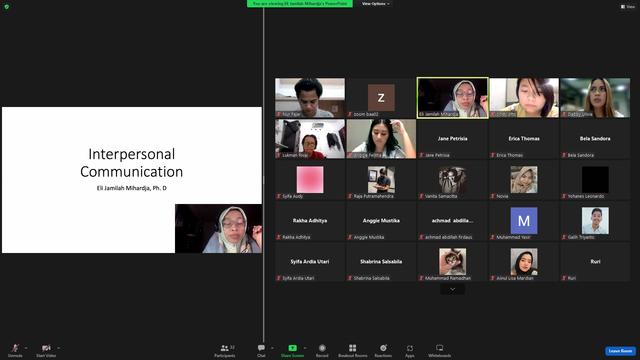Click Muhammad Yasir's M avatar
Viewport: 640px width, 360px height.
coord(524,220)
